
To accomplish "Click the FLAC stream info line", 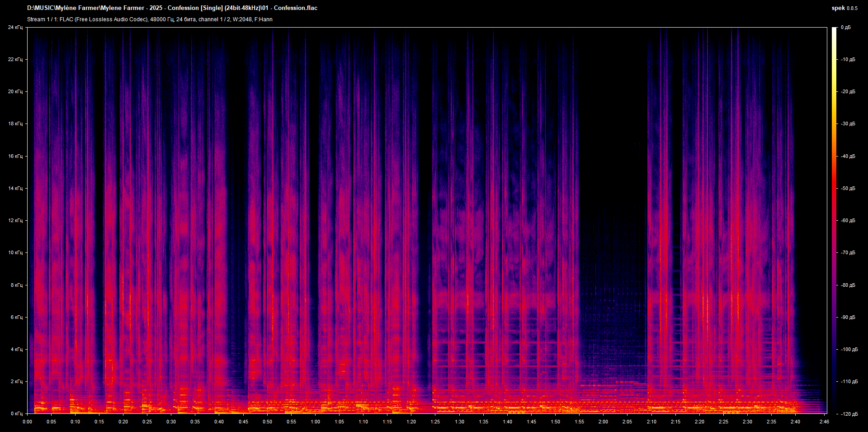I will (150, 19).
